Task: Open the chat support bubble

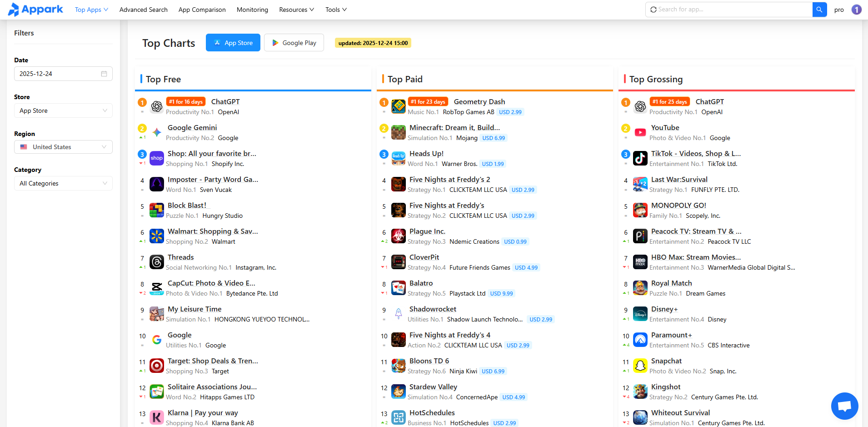Action: [844, 406]
